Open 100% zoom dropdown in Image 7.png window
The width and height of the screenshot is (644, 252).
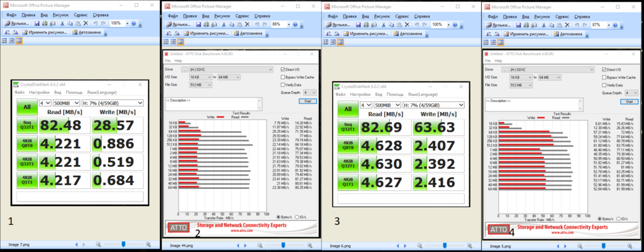[x=127, y=23]
